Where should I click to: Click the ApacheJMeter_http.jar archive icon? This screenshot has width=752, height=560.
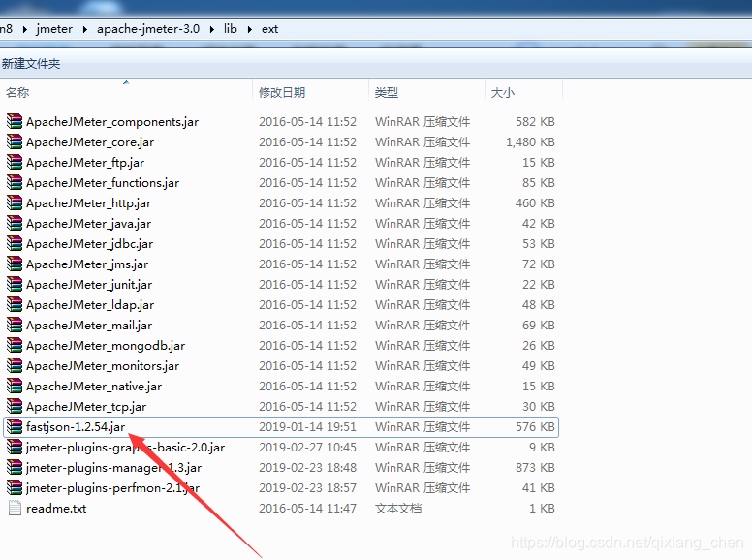tap(15, 202)
